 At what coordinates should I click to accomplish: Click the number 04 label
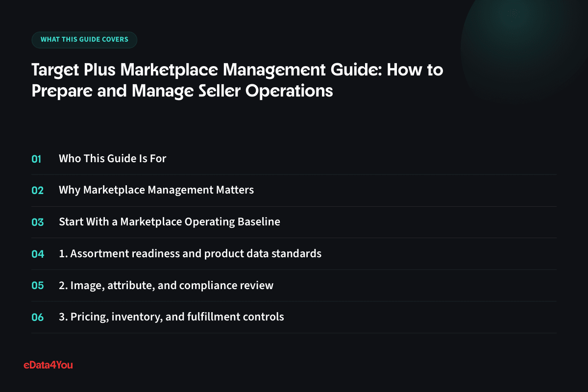38,254
